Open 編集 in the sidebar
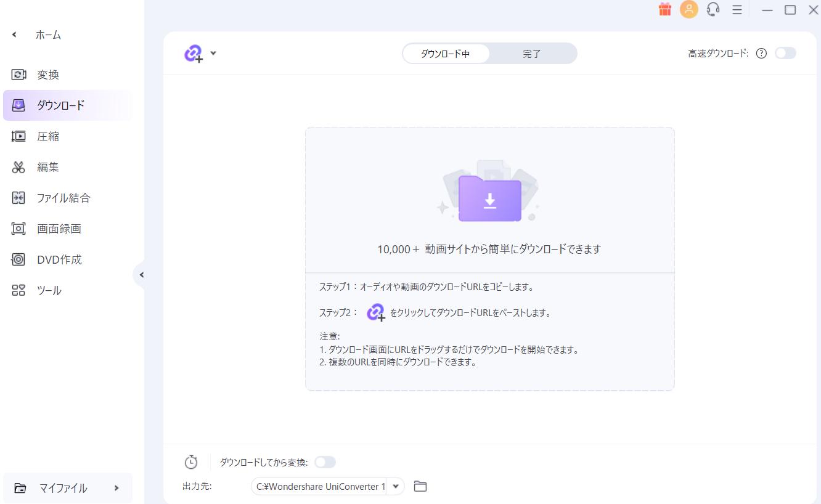Screen dimensions: 821x504 coord(68,167)
